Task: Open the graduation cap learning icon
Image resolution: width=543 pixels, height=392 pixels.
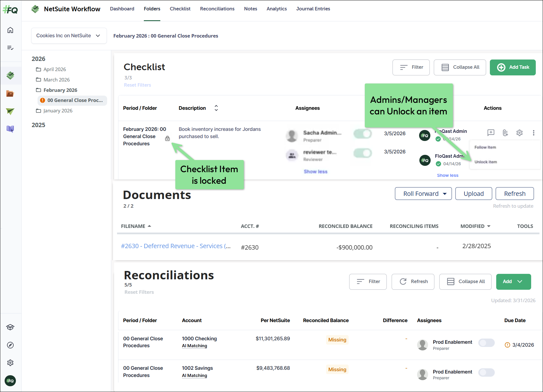Action: pos(10,327)
